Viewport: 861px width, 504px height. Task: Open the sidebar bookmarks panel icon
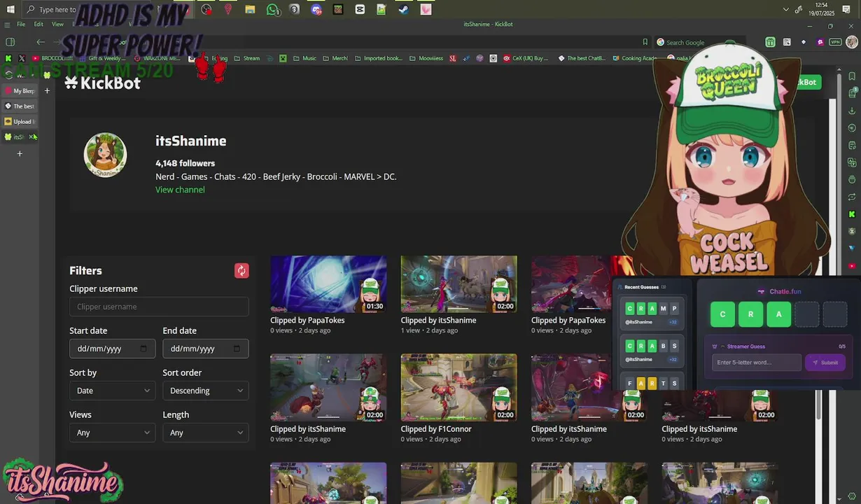[852, 76]
